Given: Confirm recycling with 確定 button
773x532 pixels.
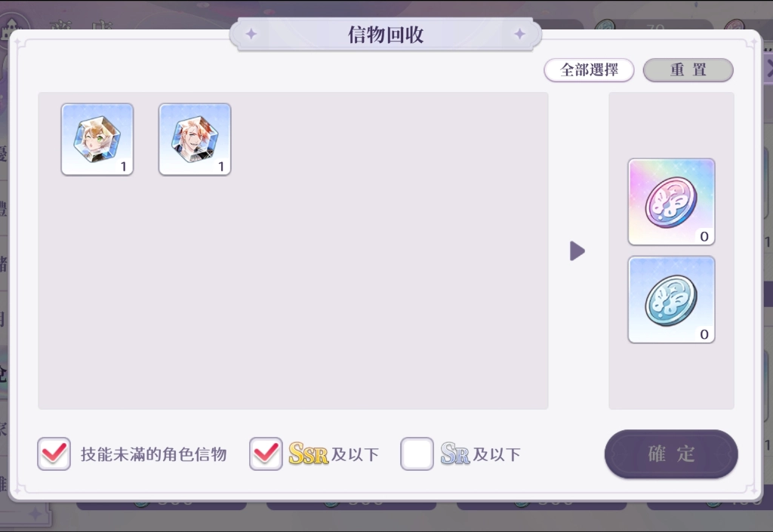Looking at the screenshot, I should pos(671,454).
